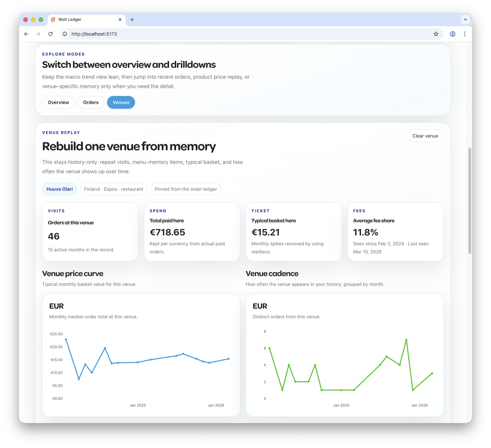Open the browser profile icon
Viewport: 491px width, 448px height.
click(x=453, y=34)
